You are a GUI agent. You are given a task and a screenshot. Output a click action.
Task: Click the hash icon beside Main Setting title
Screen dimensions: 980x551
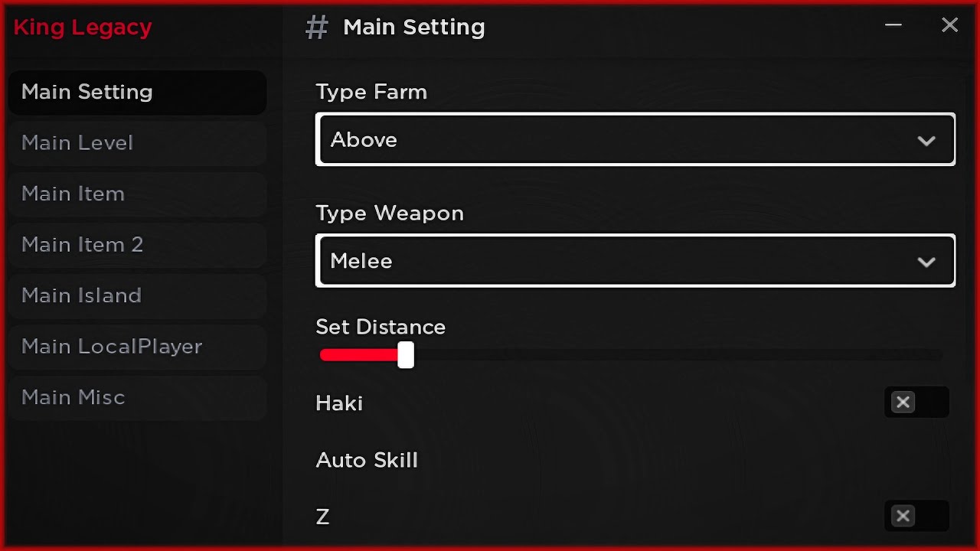click(316, 28)
